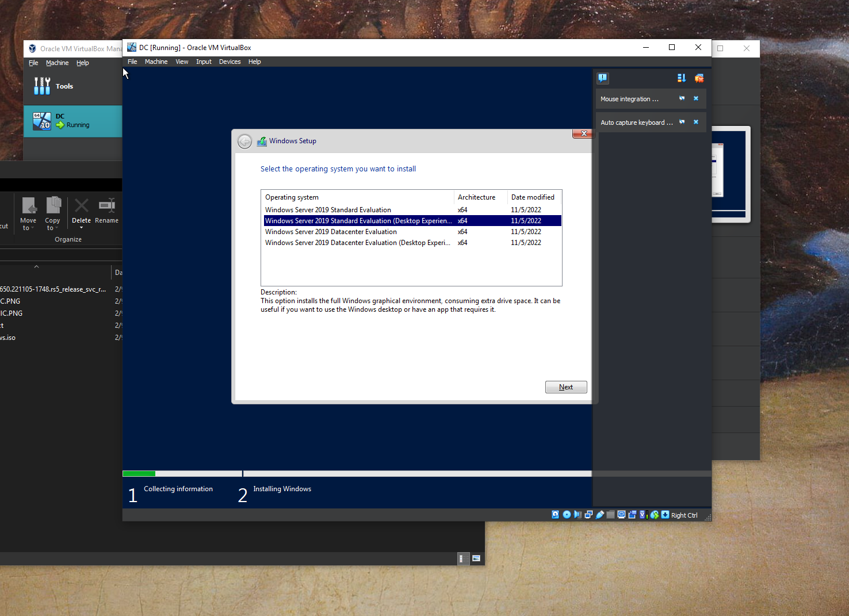The height and width of the screenshot is (616, 849).
Task: Collapse the Explorer column sort chevron
Action: click(36, 266)
